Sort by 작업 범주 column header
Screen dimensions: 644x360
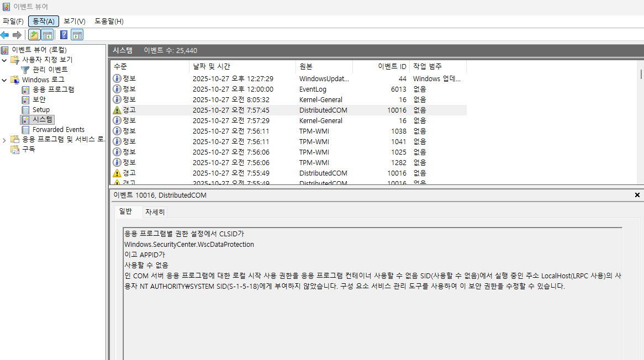pyautogui.click(x=438, y=66)
